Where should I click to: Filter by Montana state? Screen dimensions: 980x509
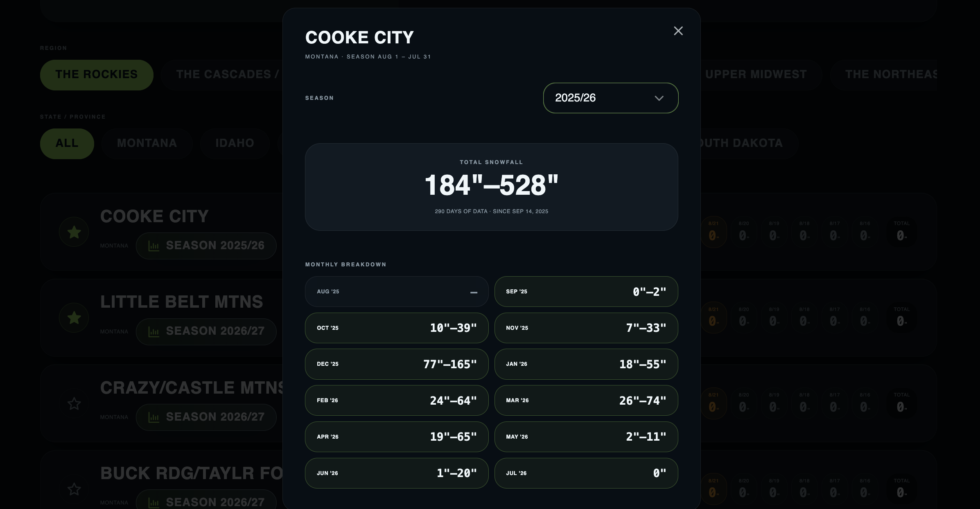(x=147, y=144)
